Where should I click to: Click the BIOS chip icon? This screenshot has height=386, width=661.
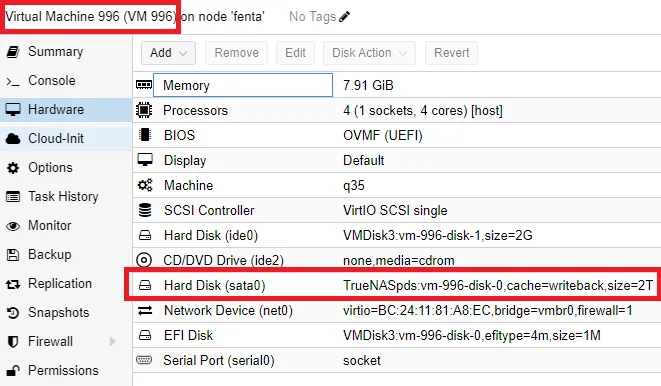145,135
